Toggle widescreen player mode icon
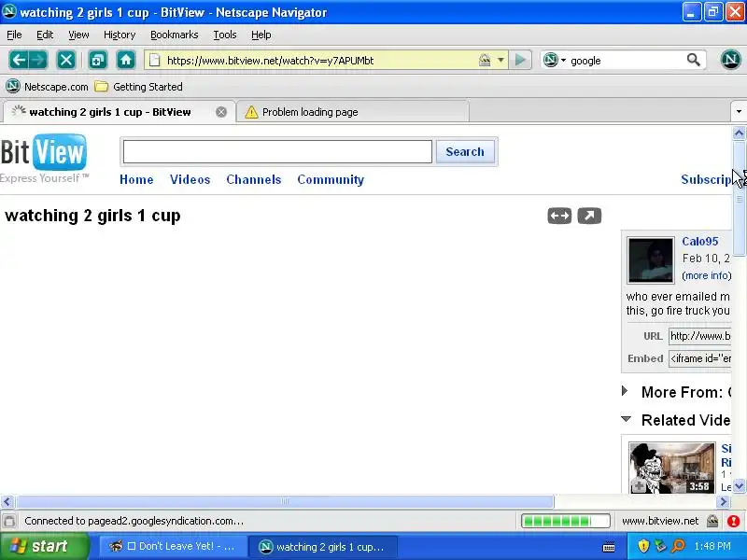Viewport: 747px width, 560px height. tap(559, 216)
